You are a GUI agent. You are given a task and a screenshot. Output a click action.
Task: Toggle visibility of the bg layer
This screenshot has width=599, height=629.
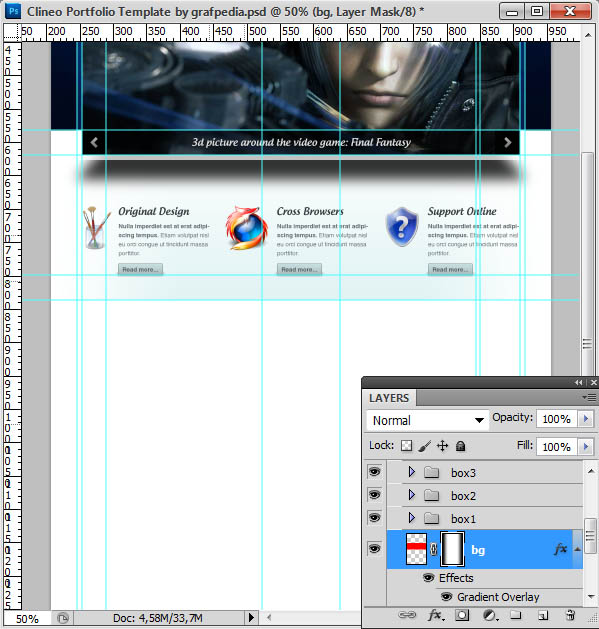[x=375, y=548]
